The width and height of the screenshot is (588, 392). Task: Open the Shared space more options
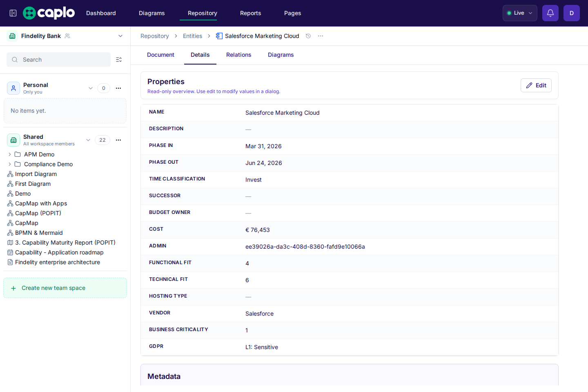point(118,140)
